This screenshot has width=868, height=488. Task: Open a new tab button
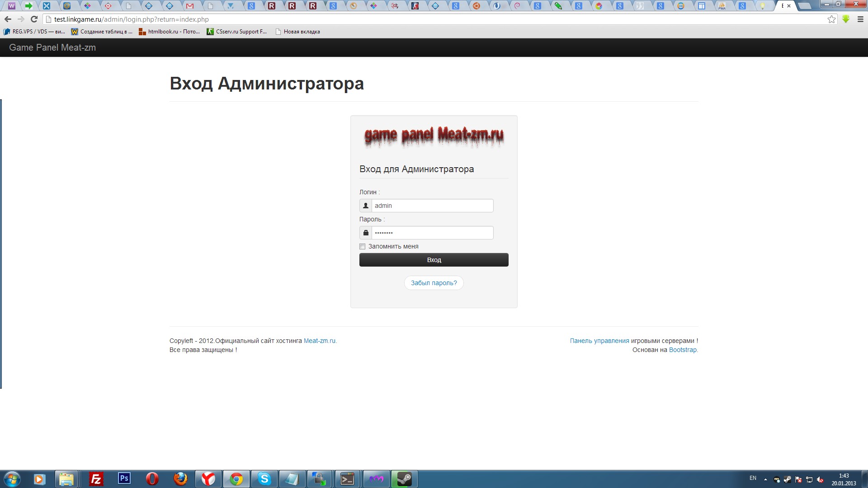[x=804, y=6]
